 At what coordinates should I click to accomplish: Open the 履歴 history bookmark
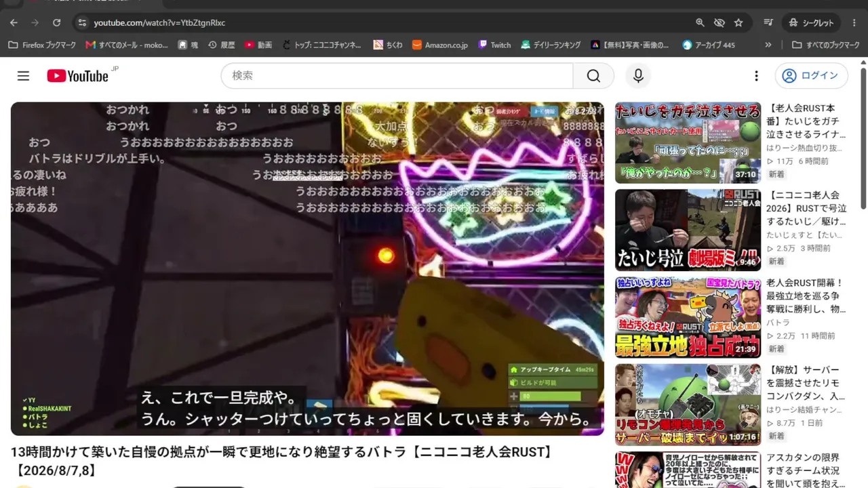(221, 45)
